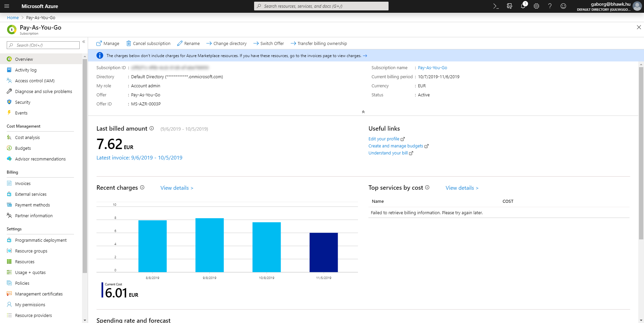Select the 10/8/2019 chart bar
Screen dimensions: 644x323
click(267, 247)
